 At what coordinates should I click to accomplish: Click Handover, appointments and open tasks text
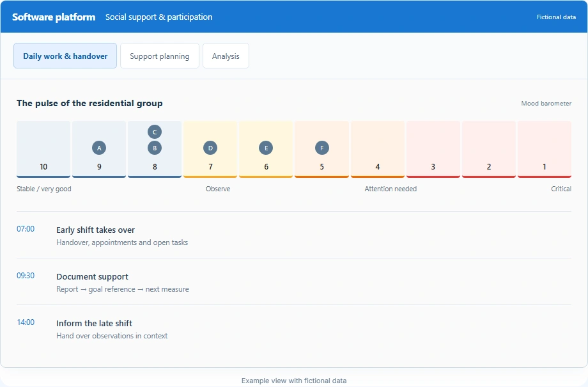(122, 242)
